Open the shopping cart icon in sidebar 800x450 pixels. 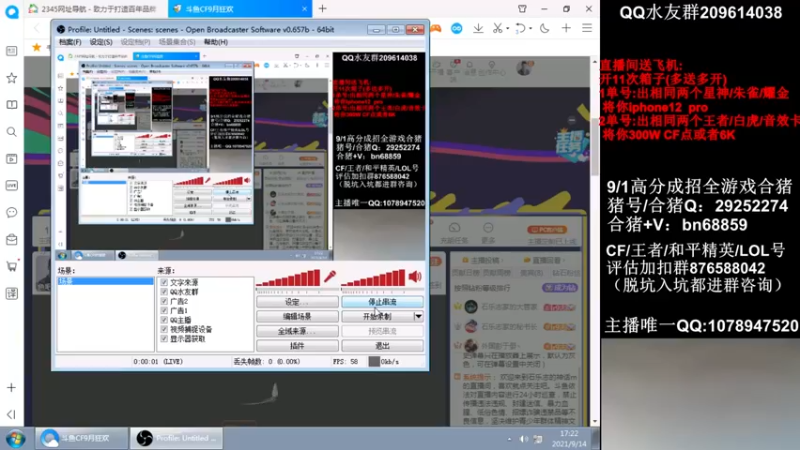coord(11,266)
